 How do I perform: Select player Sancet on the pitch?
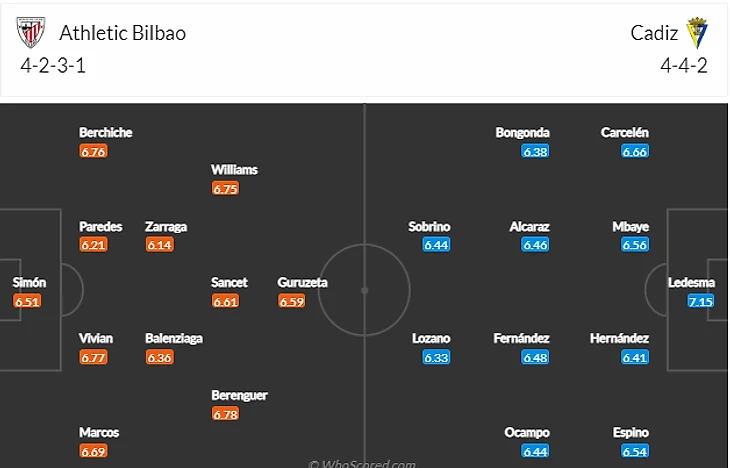click(x=229, y=283)
